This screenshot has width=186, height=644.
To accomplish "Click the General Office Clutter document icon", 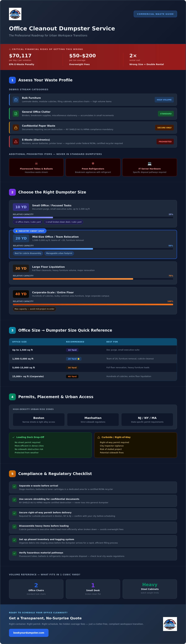I will pos(16,114).
